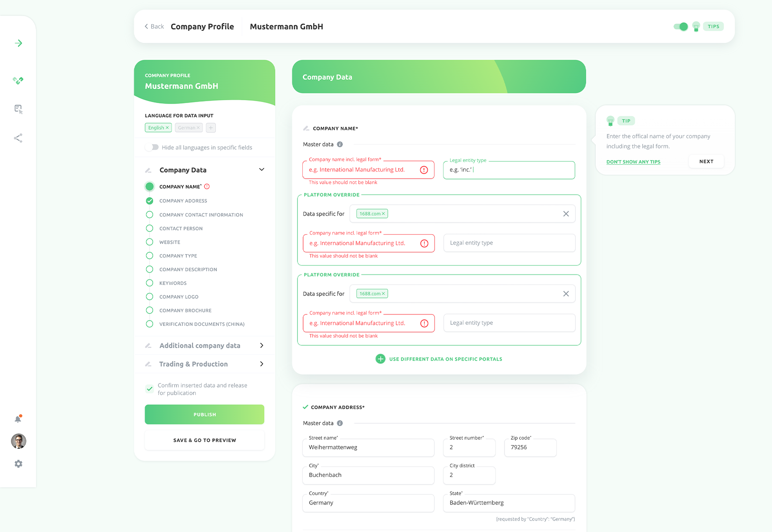Screen dimensions: 772x532
Task: Remove 1688.com tag in second platform override
Action: click(383, 294)
